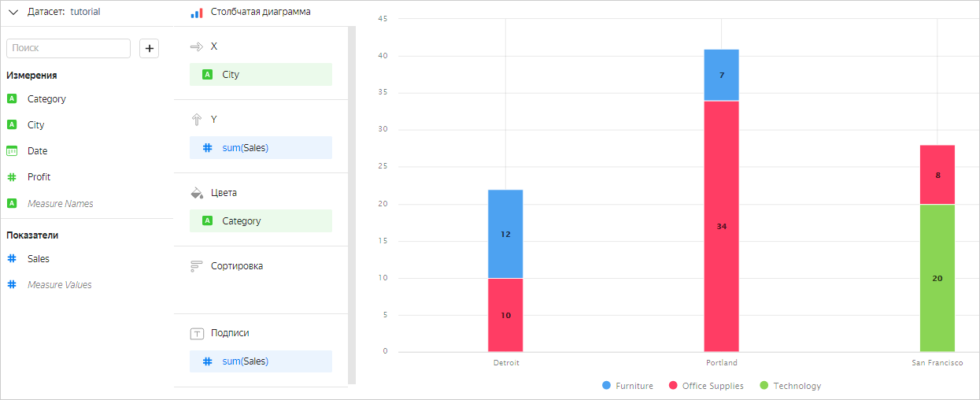This screenshot has width=980, height=400.
Task: Click the Y axis arrow icon
Action: (197, 120)
